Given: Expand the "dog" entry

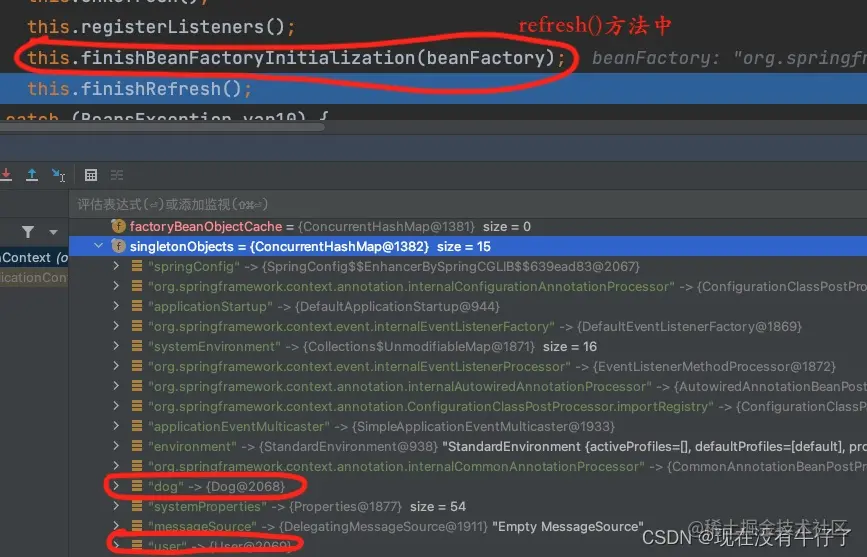Looking at the screenshot, I should 116,486.
